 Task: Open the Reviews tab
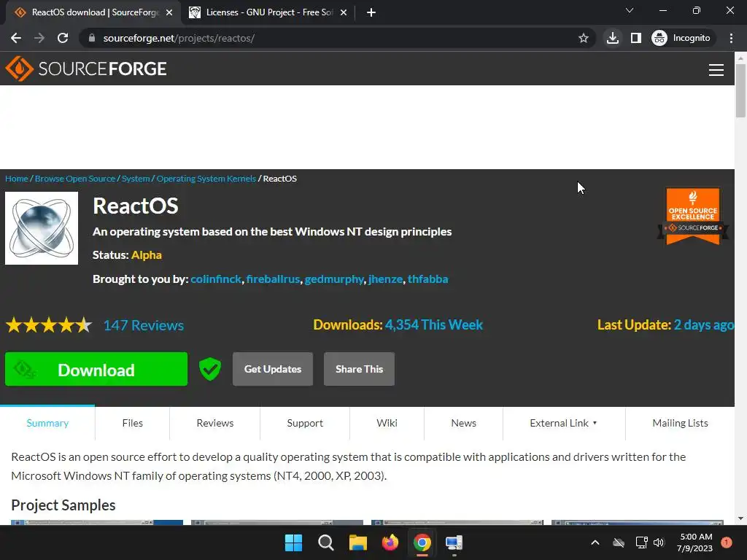click(x=215, y=423)
